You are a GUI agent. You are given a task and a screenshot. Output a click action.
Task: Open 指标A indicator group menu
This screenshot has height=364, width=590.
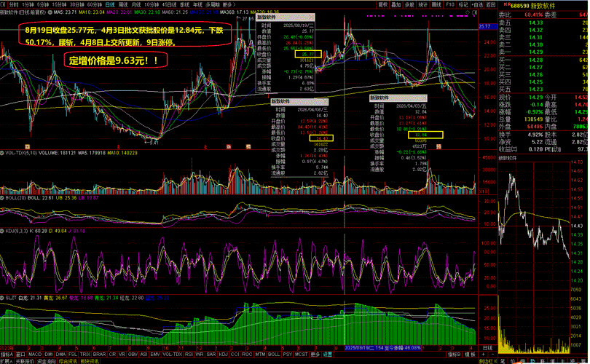pyautogui.click(x=7, y=355)
